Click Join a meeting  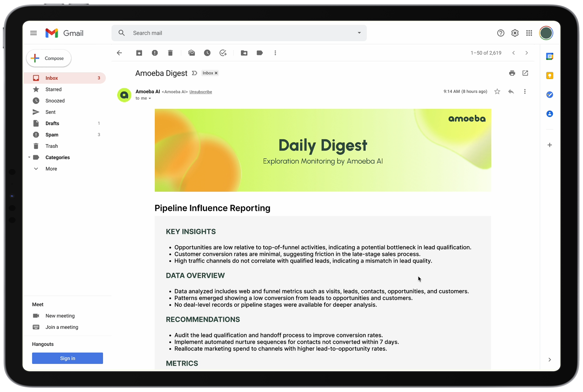point(62,327)
